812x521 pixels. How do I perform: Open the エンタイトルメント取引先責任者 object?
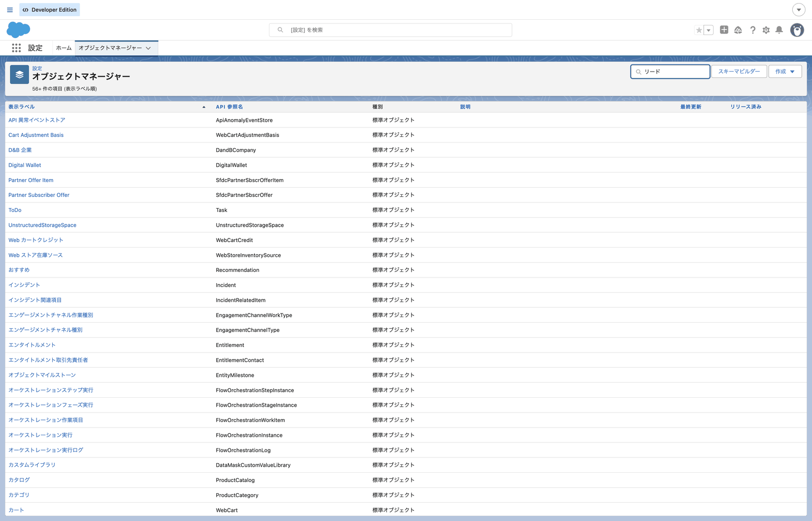coord(48,360)
